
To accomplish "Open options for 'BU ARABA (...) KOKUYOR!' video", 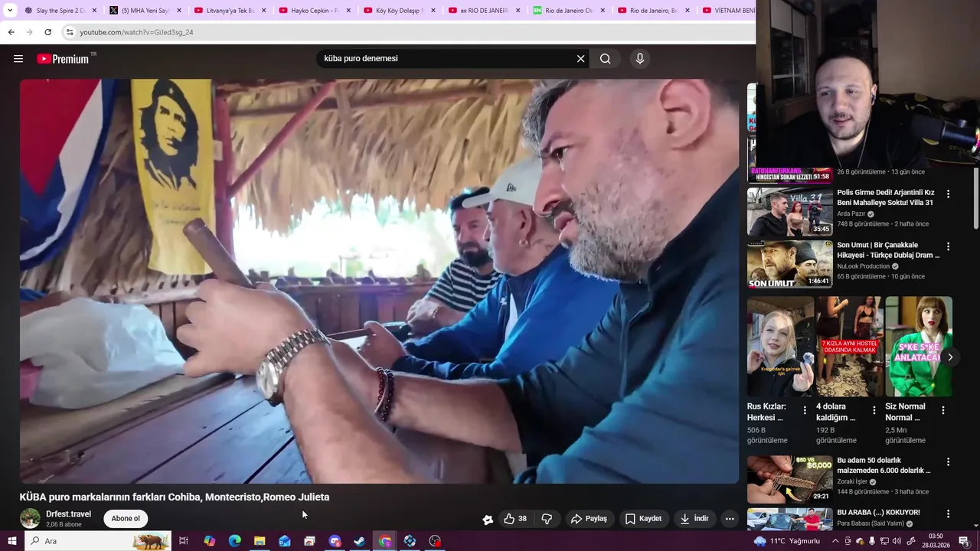I will (x=948, y=514).
